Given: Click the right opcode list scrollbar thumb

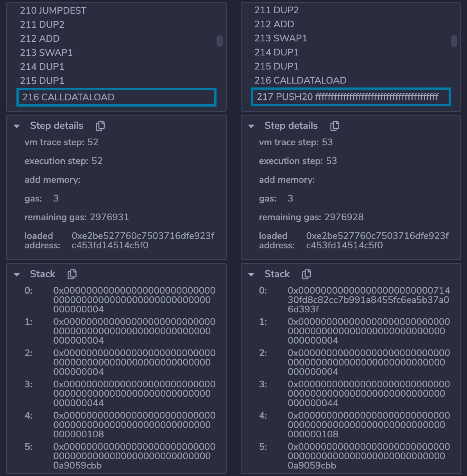Looking at the screenshot, I should (x=454, y=41).
